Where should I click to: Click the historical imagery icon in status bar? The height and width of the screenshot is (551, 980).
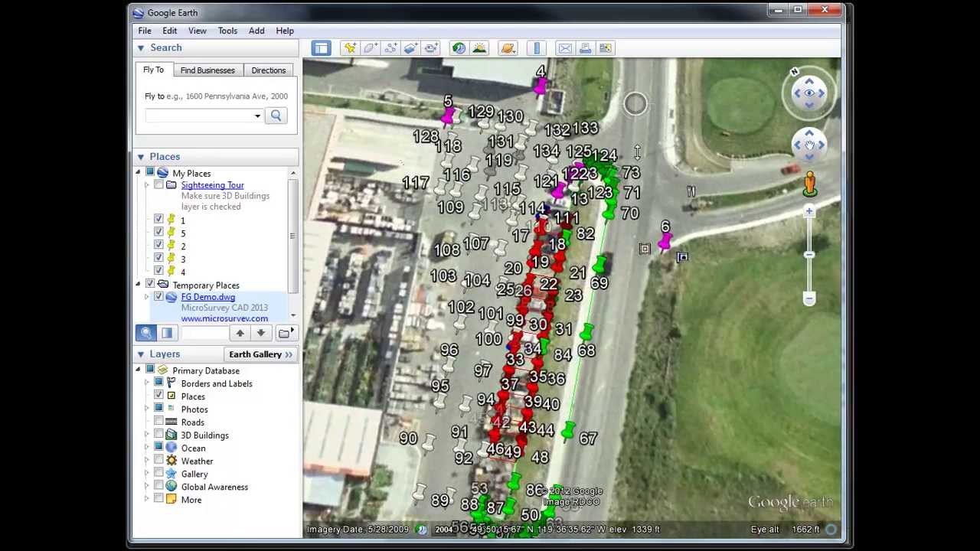[422, 529]
